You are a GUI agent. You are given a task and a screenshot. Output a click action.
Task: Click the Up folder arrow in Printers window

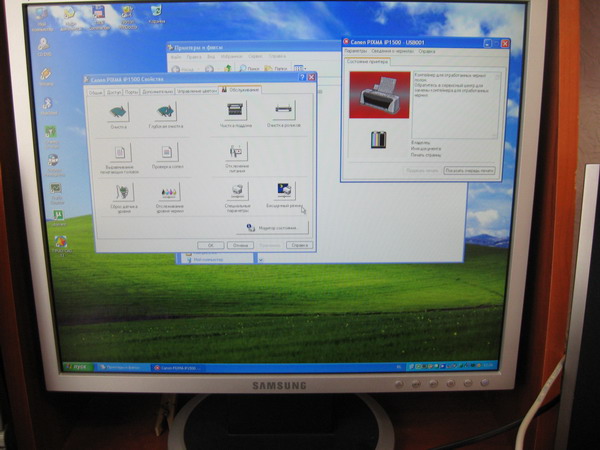[228, 68]
